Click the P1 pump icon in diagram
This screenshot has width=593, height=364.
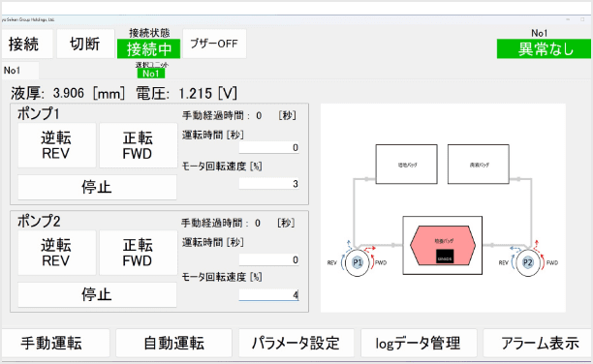(358, 262)
